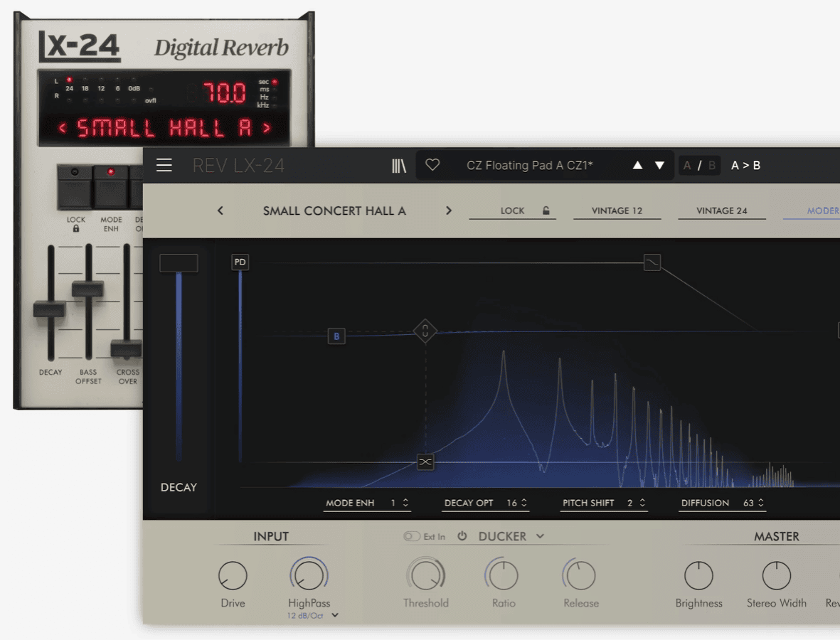Enable the Ext In switch

click(x=411, y=536)
